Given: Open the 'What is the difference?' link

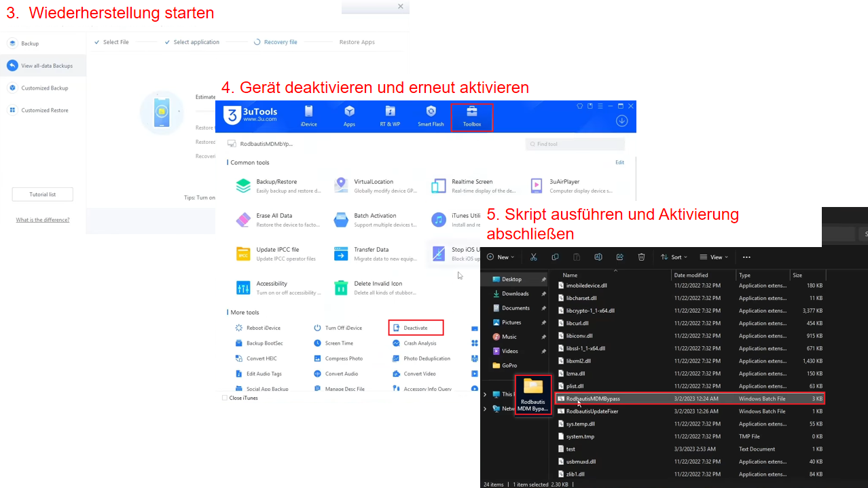Looking at the screenshot, I should tap(43, 219).
